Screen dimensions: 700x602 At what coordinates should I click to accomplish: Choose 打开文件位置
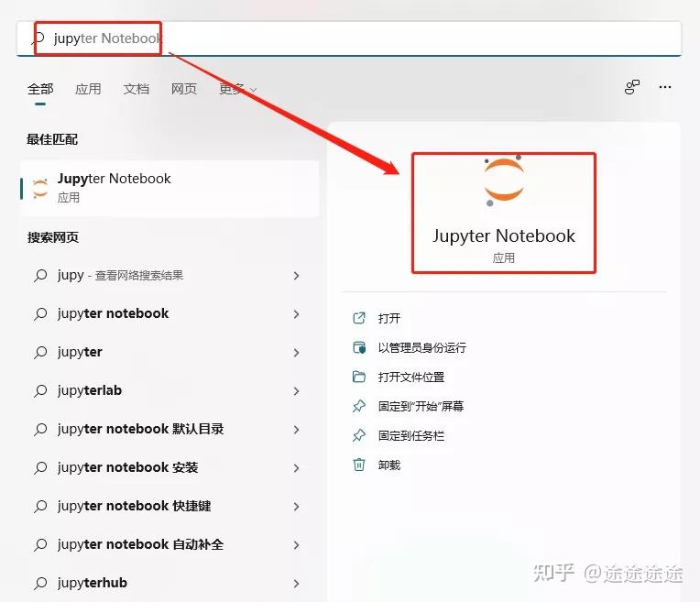411,377
